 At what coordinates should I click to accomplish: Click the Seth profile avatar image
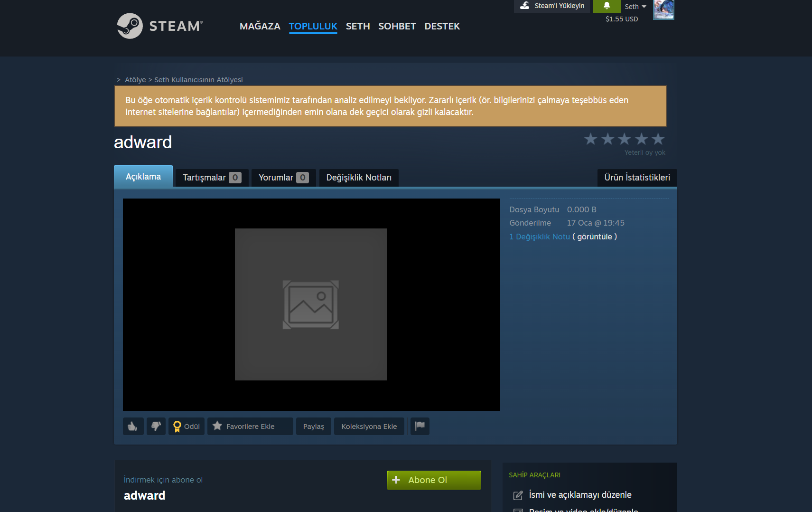click(x=663, y=9)
